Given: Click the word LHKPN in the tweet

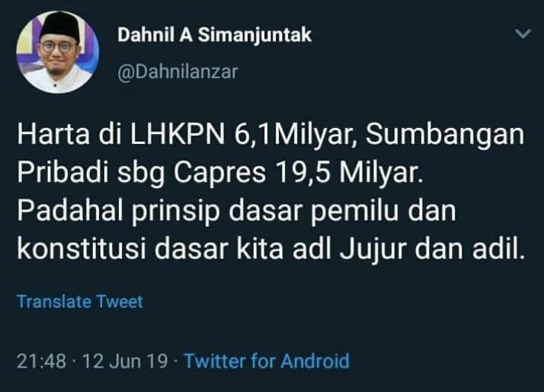Looking at the screenshot, I should coord(178,135).
